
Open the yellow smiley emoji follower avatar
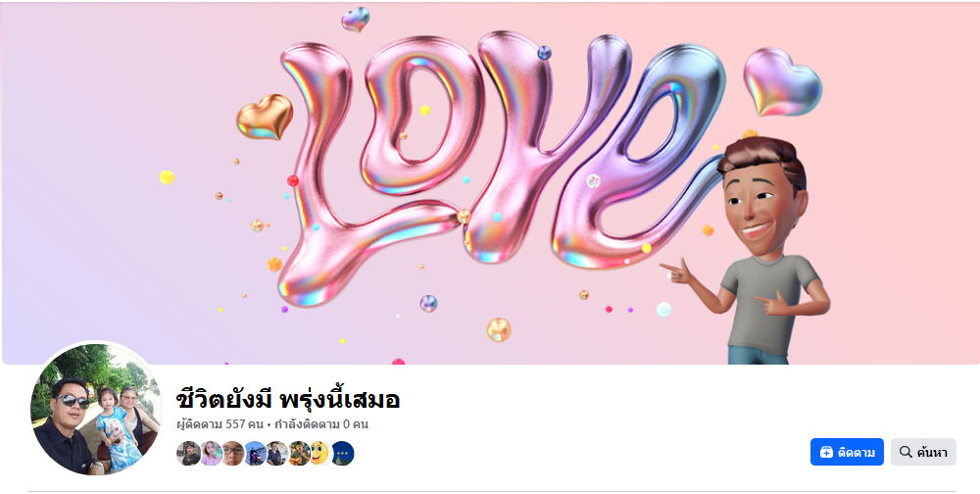(320, 454)
